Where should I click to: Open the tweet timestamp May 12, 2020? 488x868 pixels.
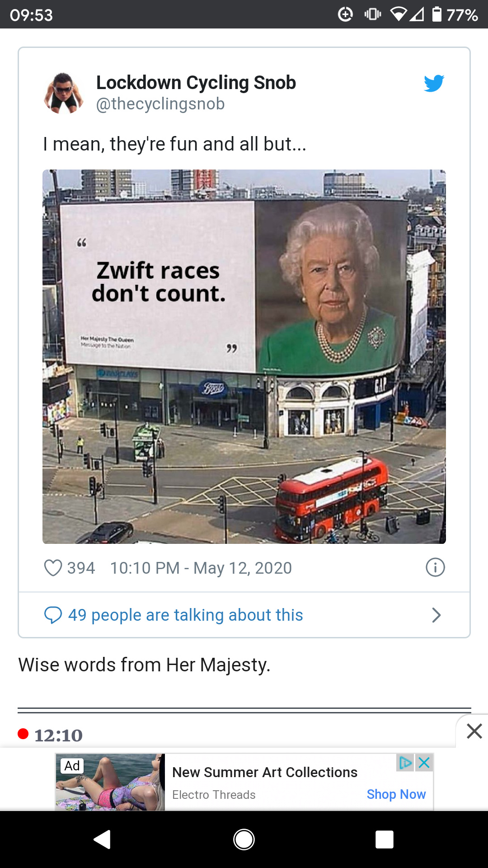point(201,568)
